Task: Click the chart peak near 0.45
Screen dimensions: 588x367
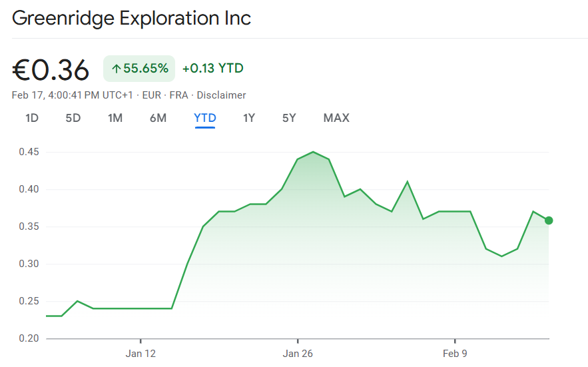Action: (x=313, y=152)
